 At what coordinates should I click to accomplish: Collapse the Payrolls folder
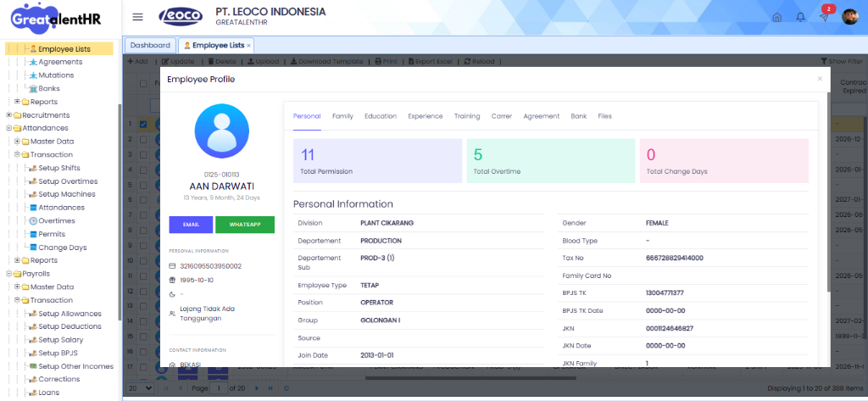pos(8,274)
